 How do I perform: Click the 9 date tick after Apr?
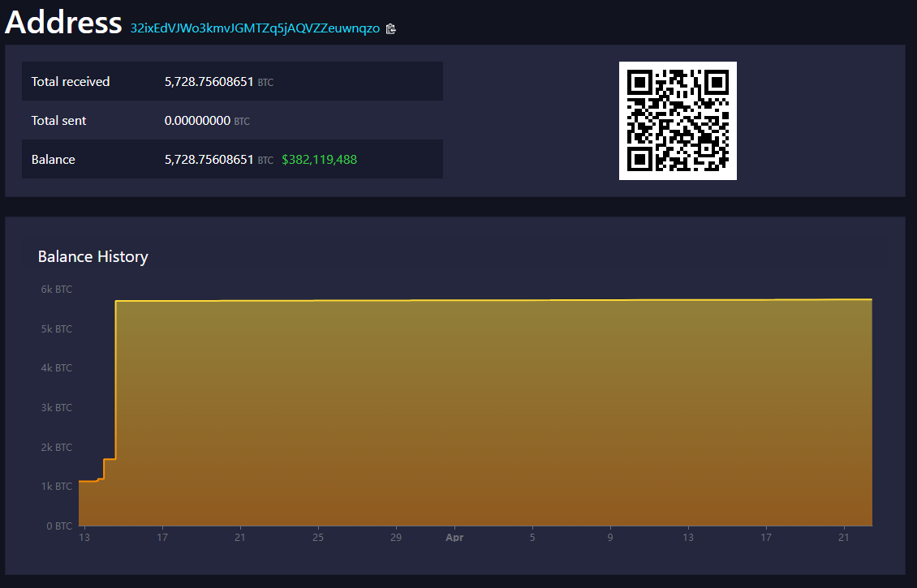point(610,537)
